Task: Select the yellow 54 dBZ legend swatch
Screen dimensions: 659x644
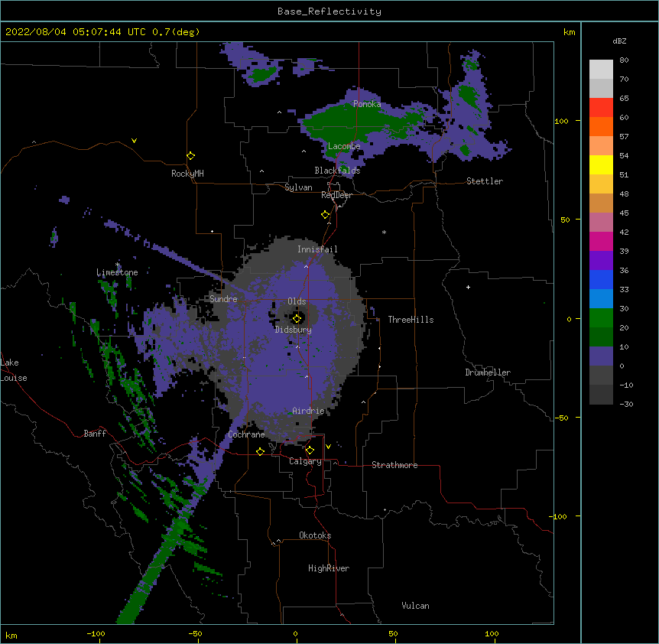Action: pos(601,164)
